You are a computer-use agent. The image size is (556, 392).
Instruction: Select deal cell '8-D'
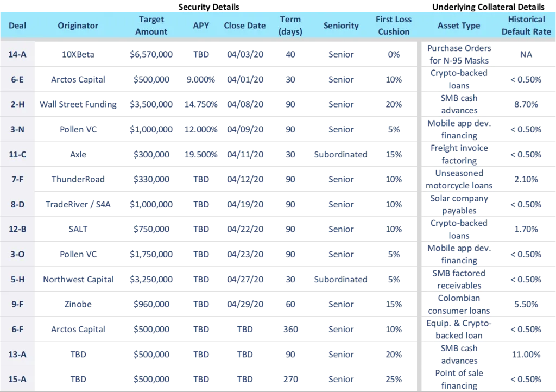[17, 204]
